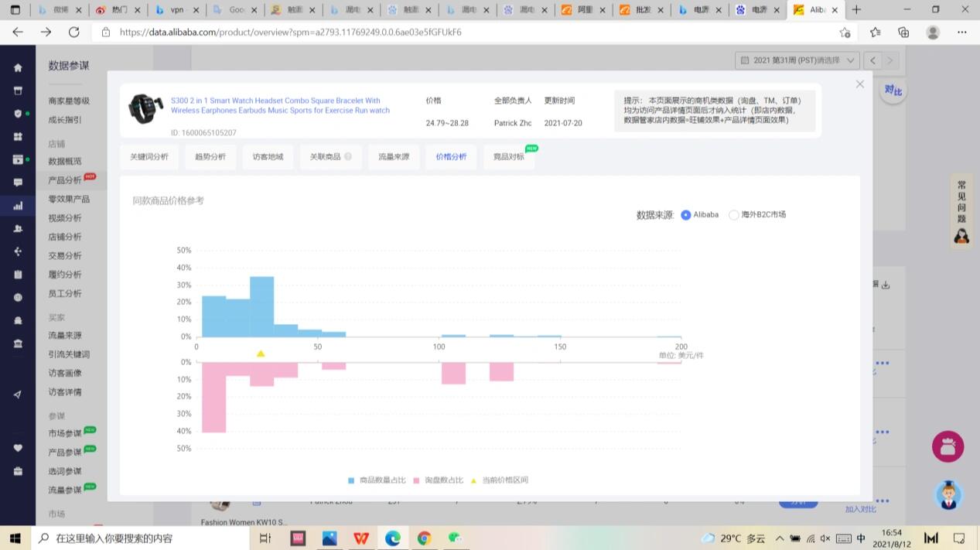
Task: Click the 对比 compare floating button
Action: 893,91
